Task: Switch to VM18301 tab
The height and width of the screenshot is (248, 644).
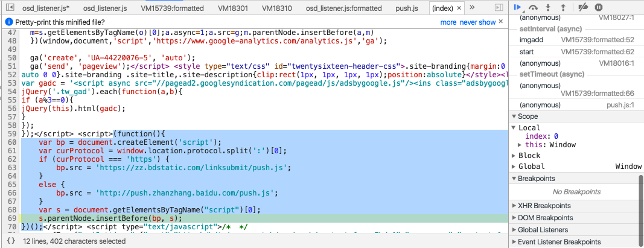Action: [233, 8]
